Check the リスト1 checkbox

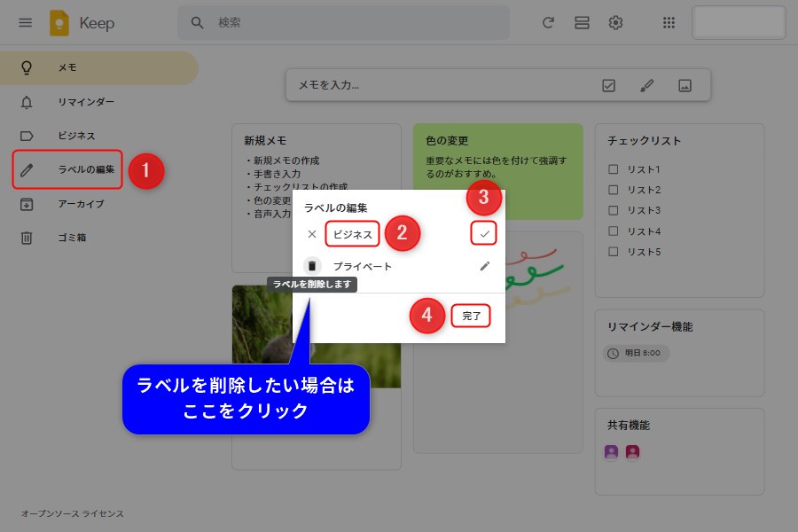point(613,169)
